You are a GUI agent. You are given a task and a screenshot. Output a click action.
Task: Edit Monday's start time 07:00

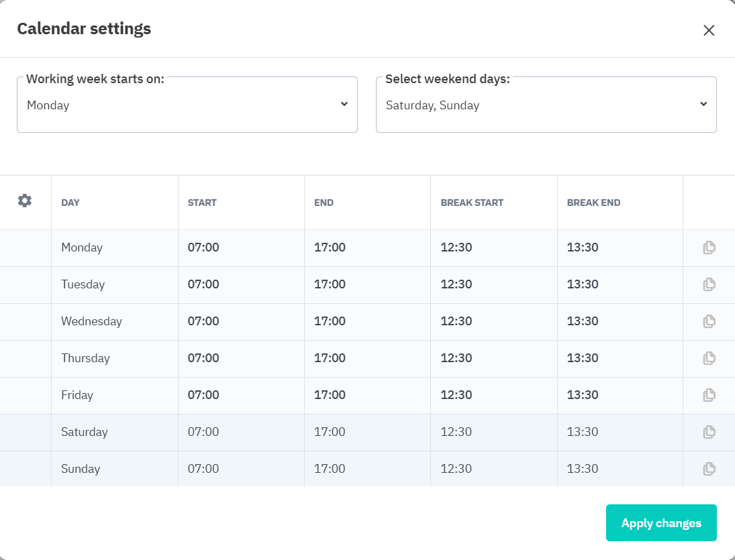(x=203, y=247)
